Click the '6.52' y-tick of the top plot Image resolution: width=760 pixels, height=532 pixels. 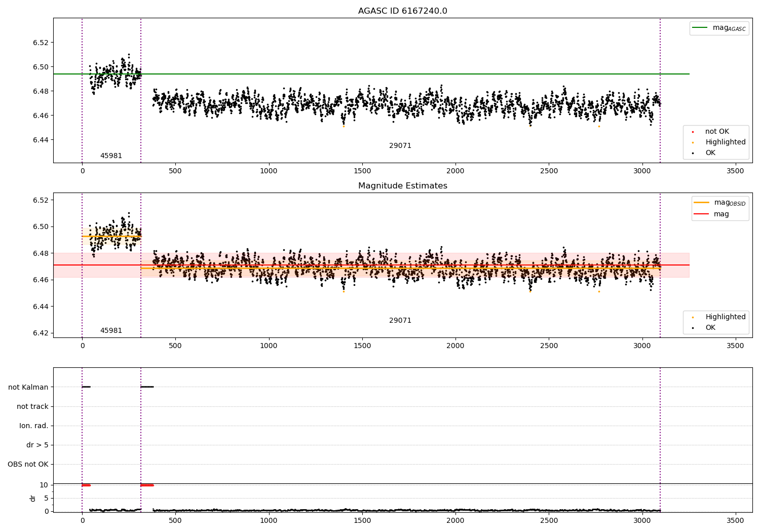coord(41,43)
